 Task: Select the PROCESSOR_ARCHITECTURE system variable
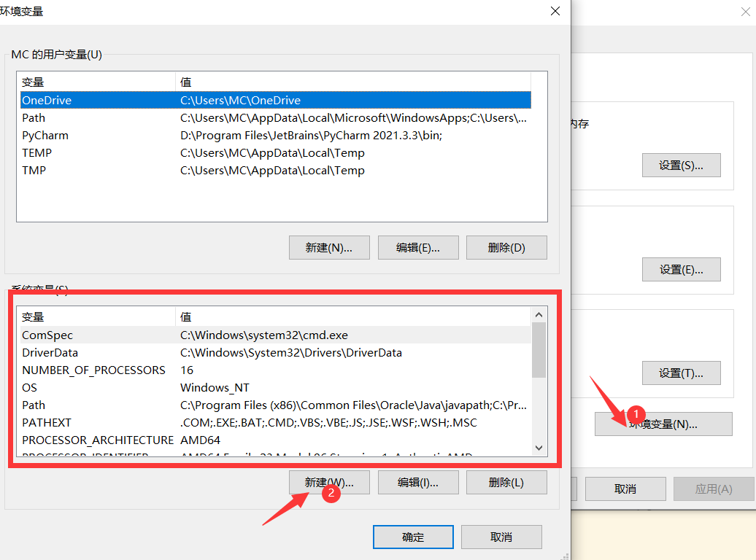[x=275, y=440]
